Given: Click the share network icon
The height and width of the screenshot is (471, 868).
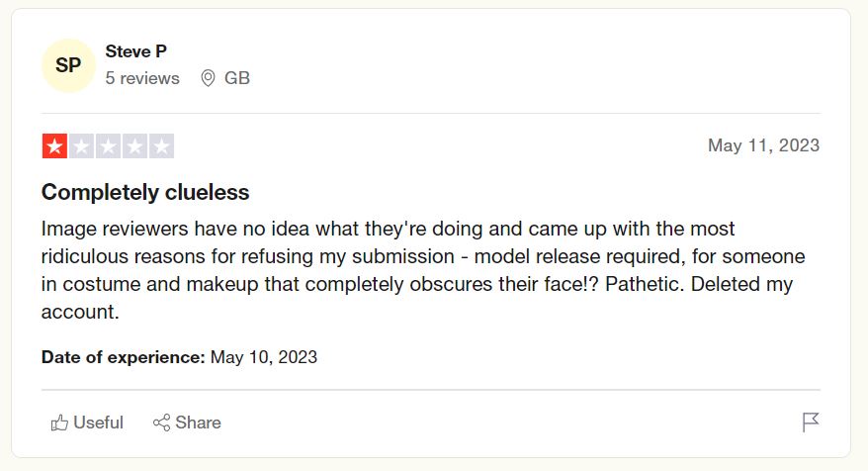Looking at the screenshot, I should point(162,423).
